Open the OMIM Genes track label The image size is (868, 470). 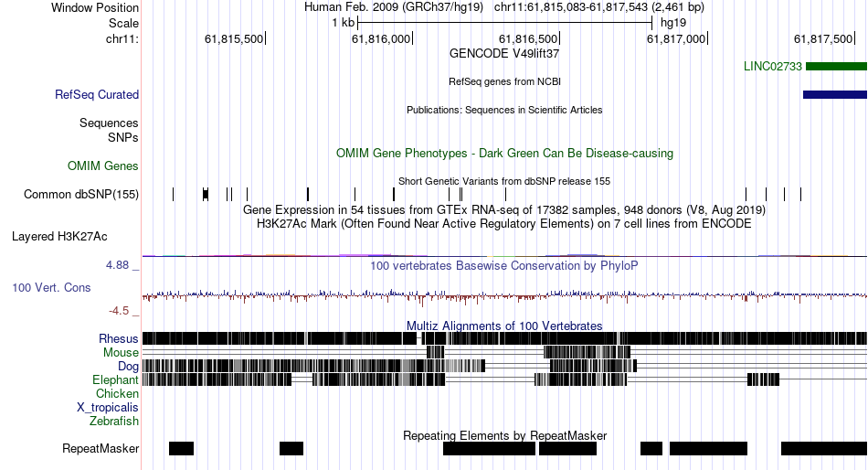coord(103,166)
